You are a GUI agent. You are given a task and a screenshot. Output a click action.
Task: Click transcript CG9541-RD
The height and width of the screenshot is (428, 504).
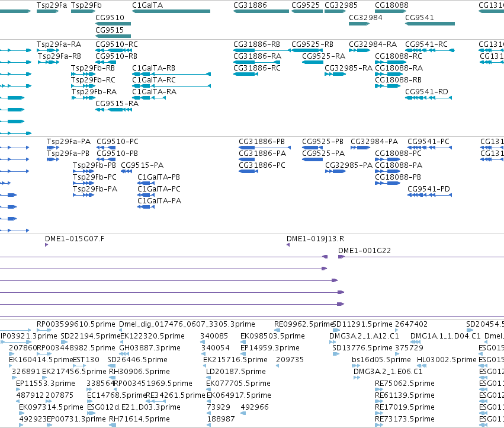[x=428, y=98]
